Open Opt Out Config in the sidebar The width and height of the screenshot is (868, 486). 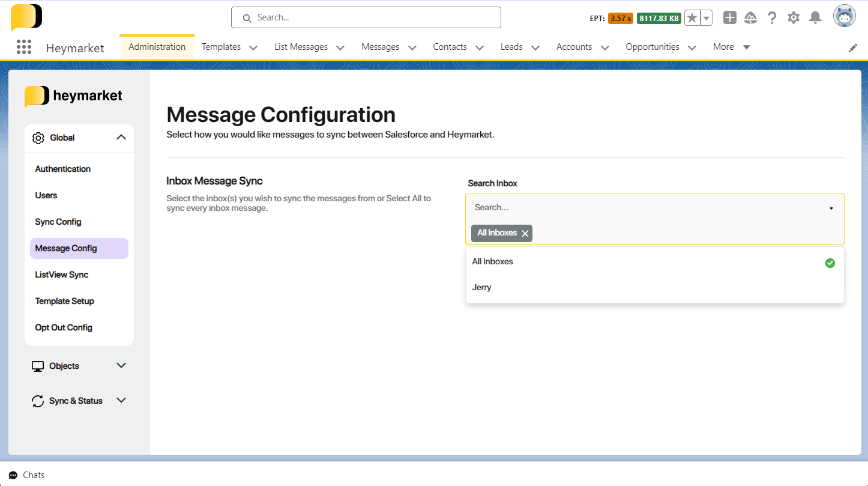[79, 327]
